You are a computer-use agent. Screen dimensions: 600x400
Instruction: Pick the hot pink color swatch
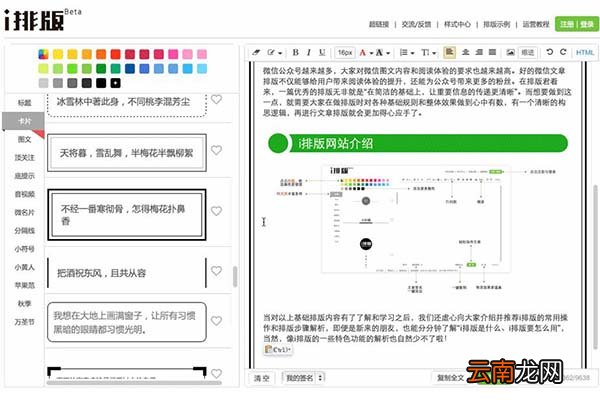(x=173, y=54)
